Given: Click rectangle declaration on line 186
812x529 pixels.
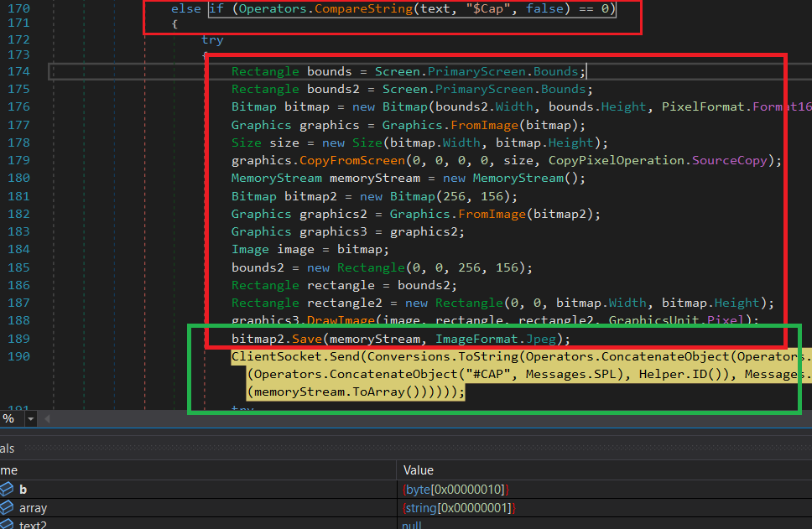Looking at the screenshot, I should coord(341,285).
